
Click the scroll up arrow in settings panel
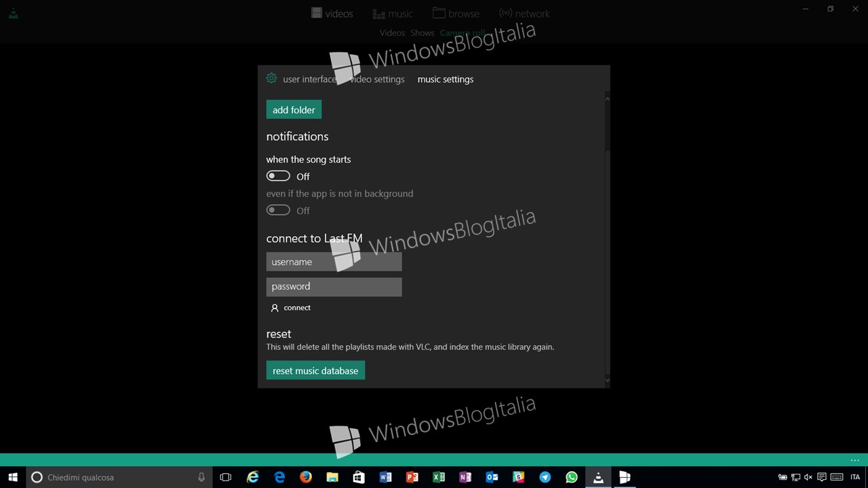tap(607, 99)
